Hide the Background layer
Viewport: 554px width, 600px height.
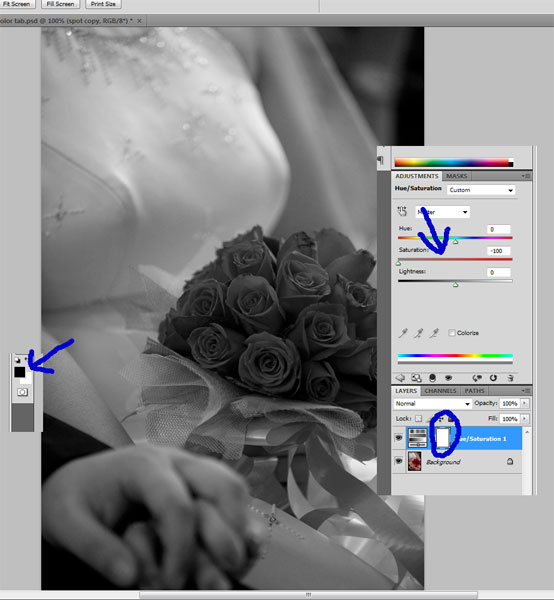coord(399,461)
